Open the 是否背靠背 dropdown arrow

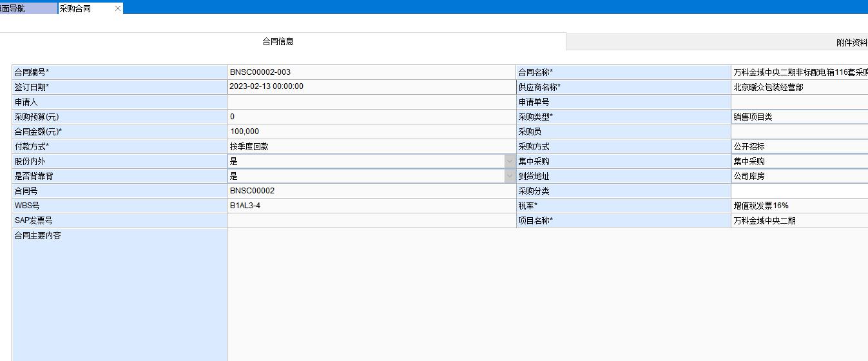click(x=510, y=176)
